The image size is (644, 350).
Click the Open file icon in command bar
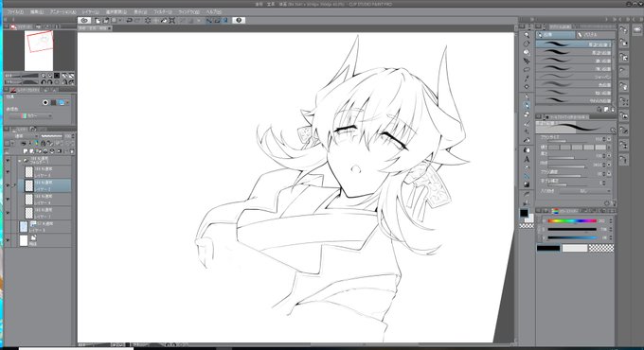(106, 20)
